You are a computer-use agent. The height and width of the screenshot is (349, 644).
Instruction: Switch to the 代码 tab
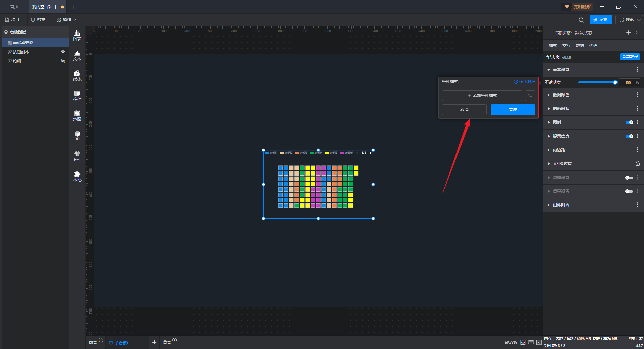coord(593,46)
